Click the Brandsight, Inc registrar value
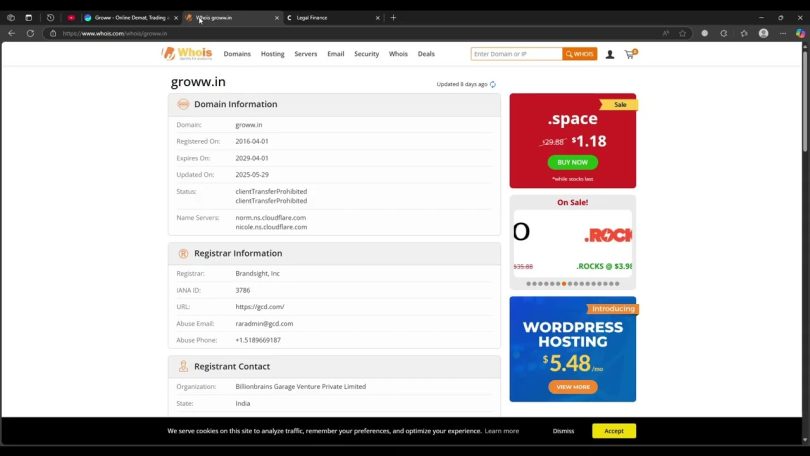This screenshot has height=456, width=810. 257,273
